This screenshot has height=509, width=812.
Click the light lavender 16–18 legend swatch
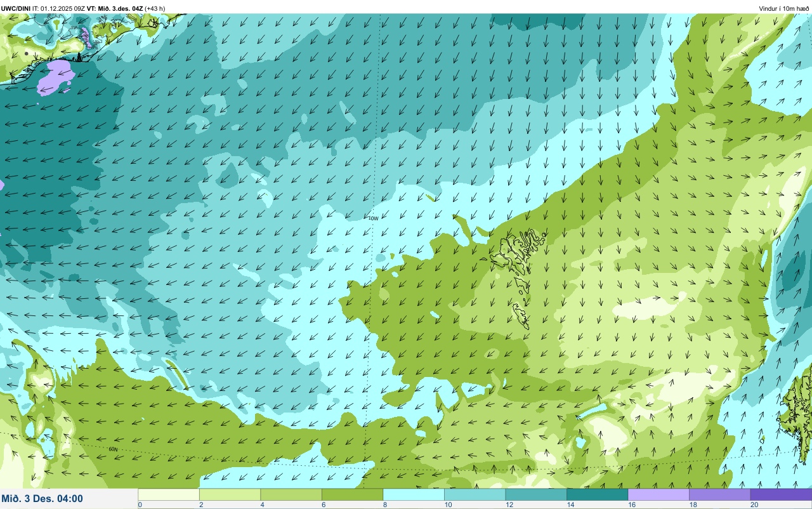coord(658,494)
